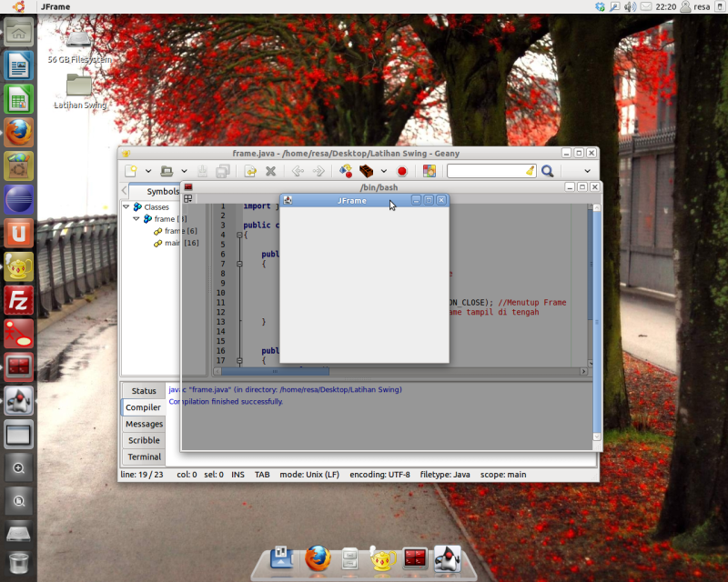Switch to the Scribble tab
The image size is (728, 582).
tap(144, 440)
